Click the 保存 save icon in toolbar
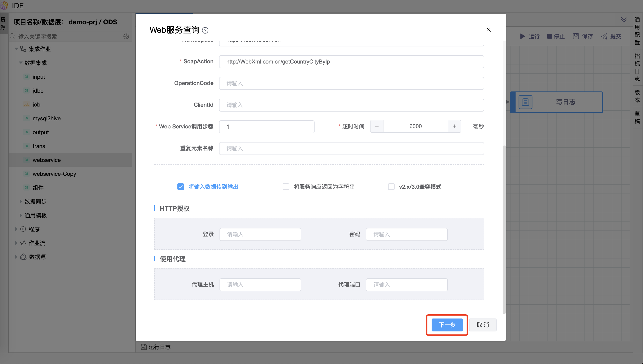Screen dimensions: 643x364 click(x=576, y=36)
